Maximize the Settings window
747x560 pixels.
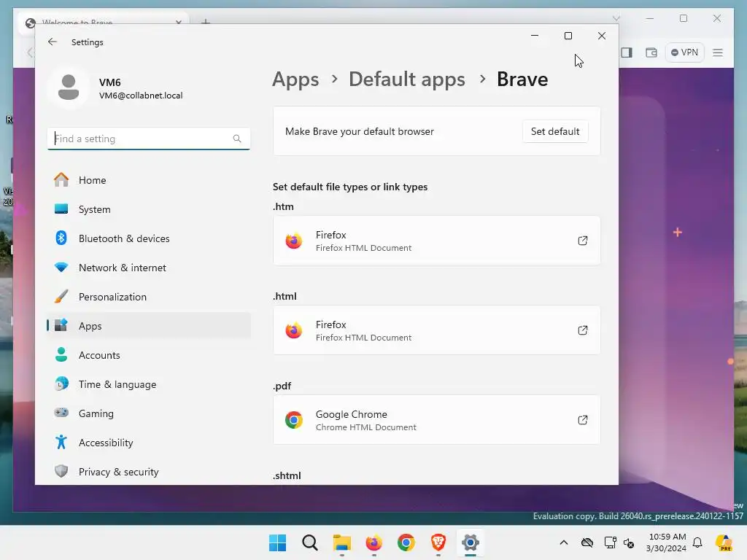pos(568,36)
